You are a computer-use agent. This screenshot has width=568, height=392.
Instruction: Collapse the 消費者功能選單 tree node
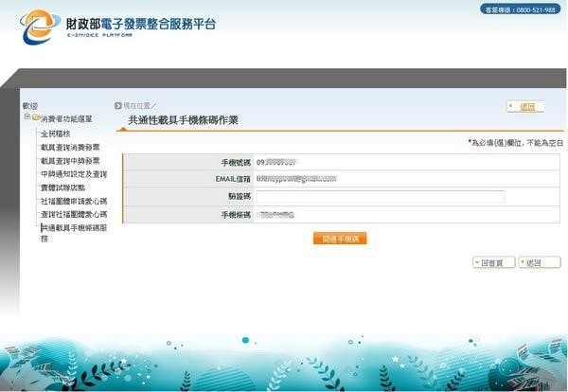pos(27,118)
